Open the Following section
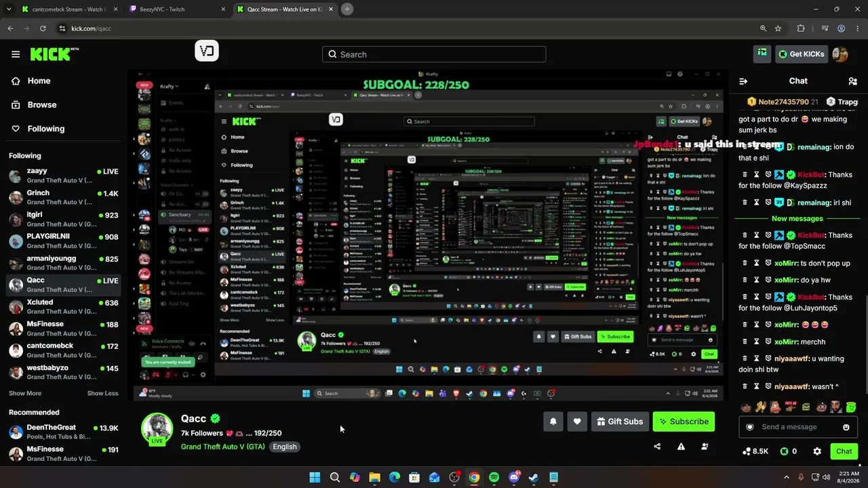 [x=45, y=129]
